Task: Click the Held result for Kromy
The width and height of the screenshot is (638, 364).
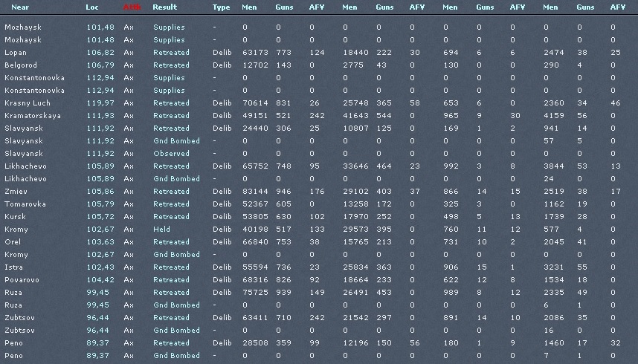Action: click(161, 230)
